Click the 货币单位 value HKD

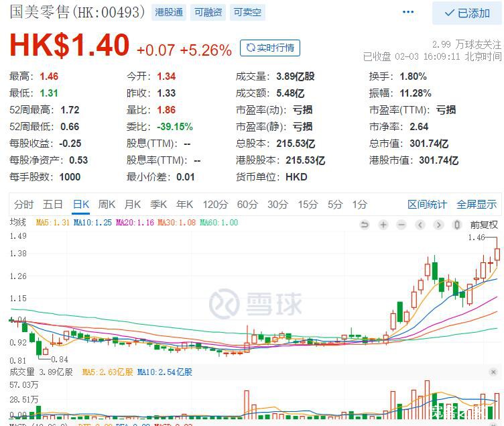click(296, 176)
